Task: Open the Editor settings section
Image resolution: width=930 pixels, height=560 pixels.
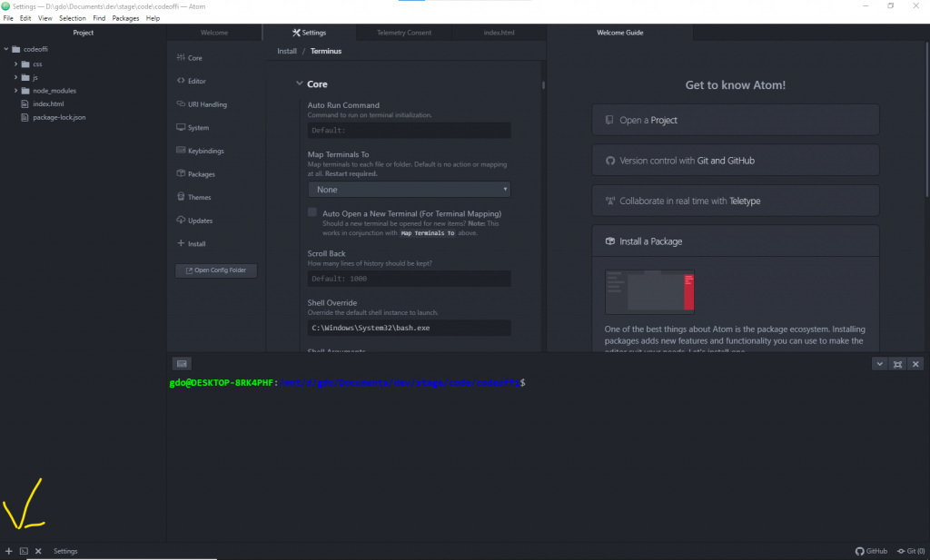Action: click(x=191, y=81)
